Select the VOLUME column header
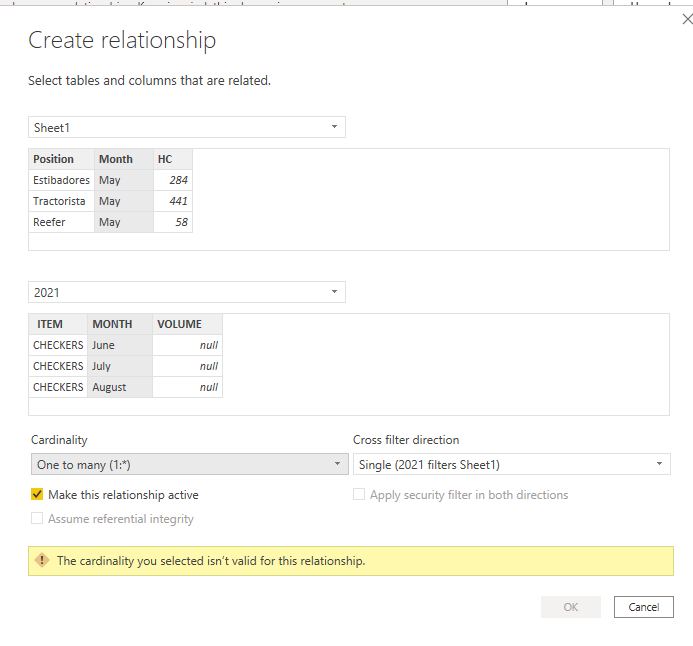This screenshot has height=646, width=693. click(x=187, y=324)
